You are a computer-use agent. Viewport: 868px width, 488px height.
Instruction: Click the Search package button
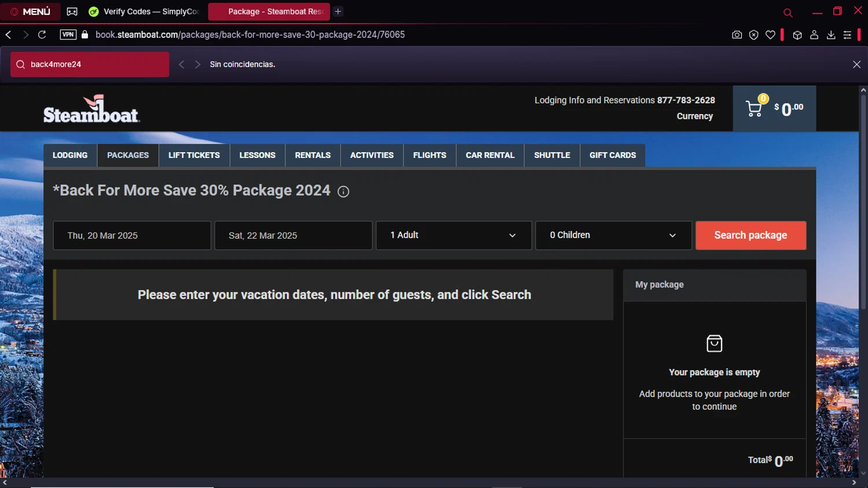pyautogui.click(x=751, y=236)
